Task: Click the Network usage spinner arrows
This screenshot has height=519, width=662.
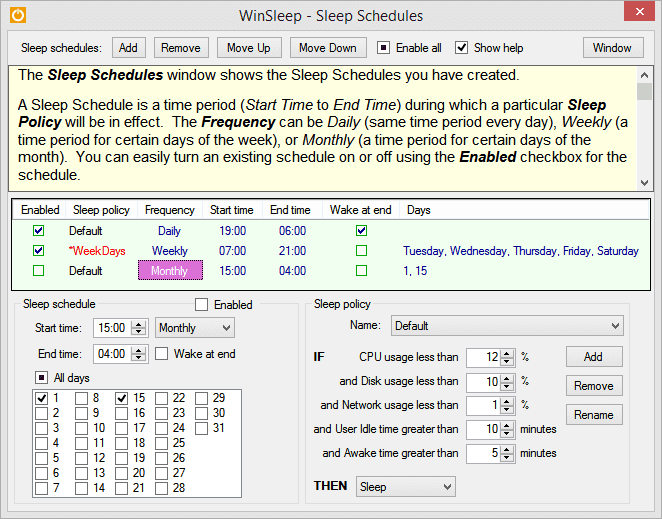Action: (507, 405)
